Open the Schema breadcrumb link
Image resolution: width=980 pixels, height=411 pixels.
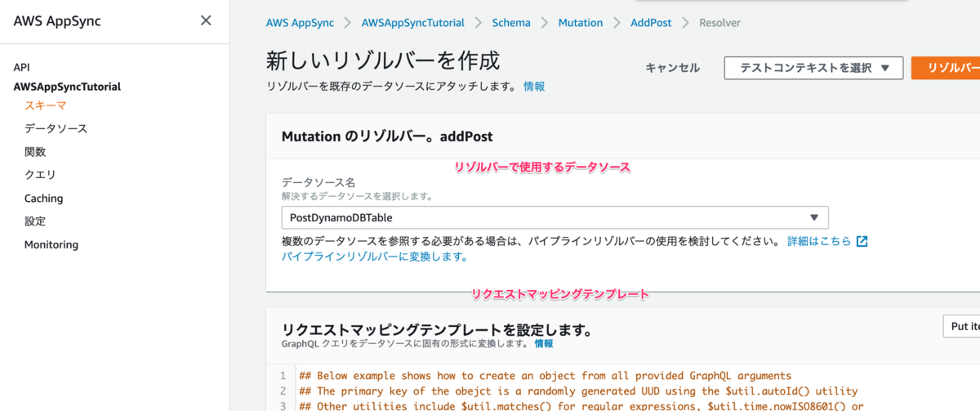(511, 23)
